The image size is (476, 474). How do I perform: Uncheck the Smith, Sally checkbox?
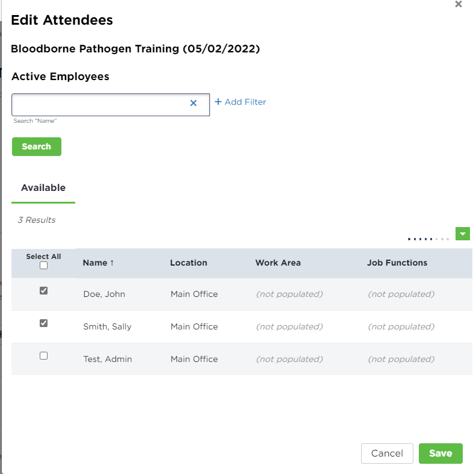point(43,323)
